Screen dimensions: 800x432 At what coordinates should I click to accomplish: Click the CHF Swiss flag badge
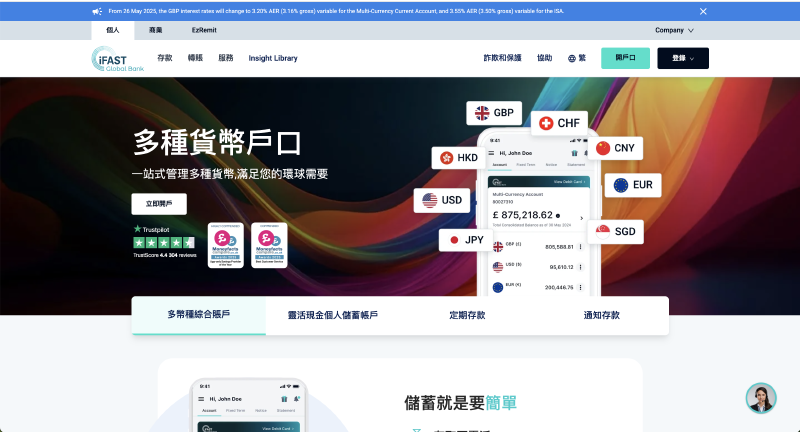(559, 123)
